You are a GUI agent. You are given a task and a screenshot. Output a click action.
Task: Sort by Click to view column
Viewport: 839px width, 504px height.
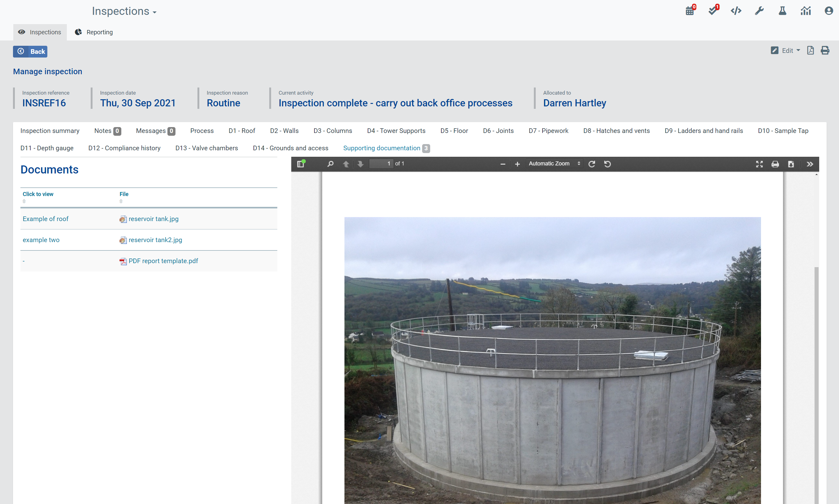[38, 194]
